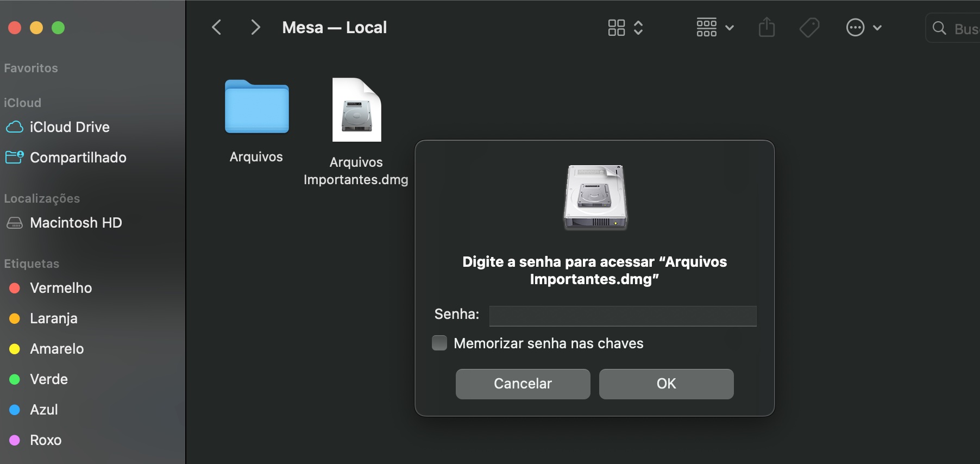
Task: Click the Etiquetas sidebar header
Action: coord(32,264)
